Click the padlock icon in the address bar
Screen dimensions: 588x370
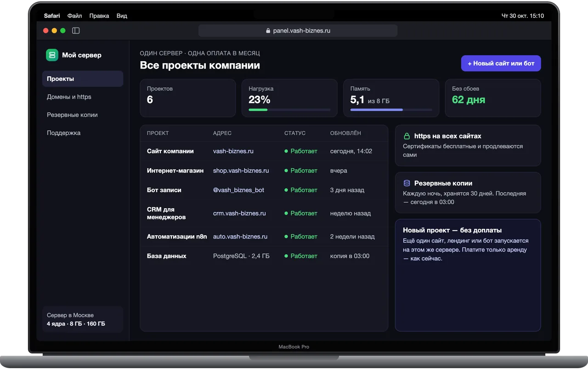pyautogui.click(x=268, y=31)
